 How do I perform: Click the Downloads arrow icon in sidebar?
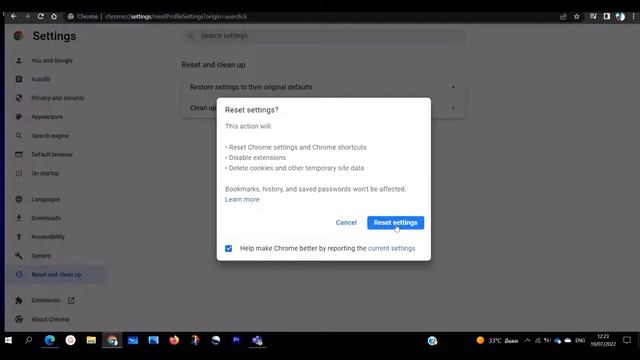pyautogui.click(x=19, y=218)
